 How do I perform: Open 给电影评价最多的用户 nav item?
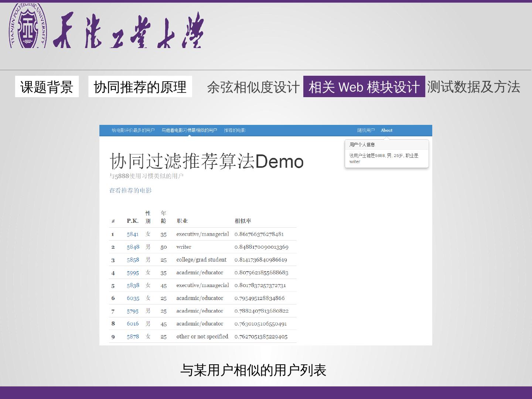tap(133, 130)
